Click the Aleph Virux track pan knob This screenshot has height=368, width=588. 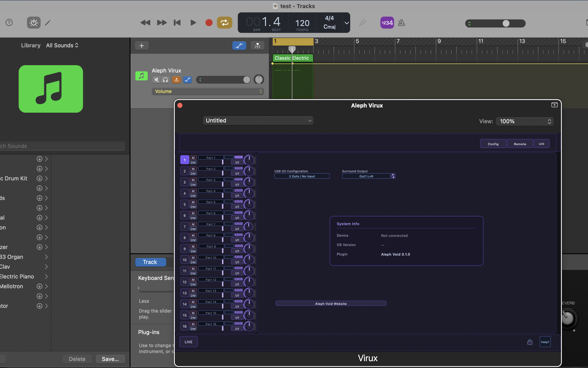click(x=259, y=80)
